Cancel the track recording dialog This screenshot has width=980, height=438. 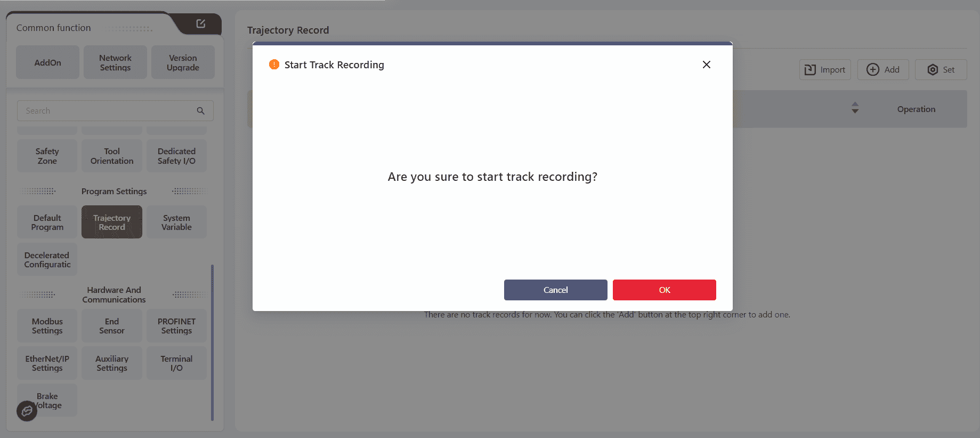[555, 290]
